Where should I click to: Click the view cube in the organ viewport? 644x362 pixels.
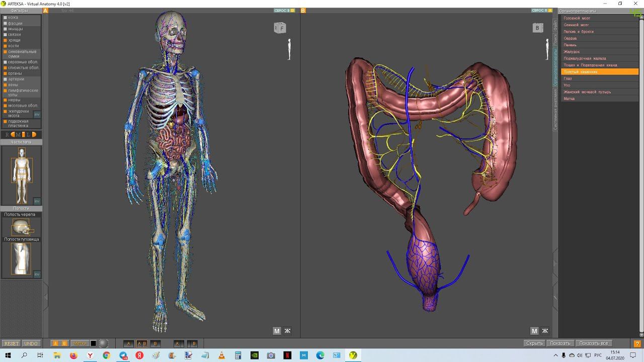(x=537, y=28)
